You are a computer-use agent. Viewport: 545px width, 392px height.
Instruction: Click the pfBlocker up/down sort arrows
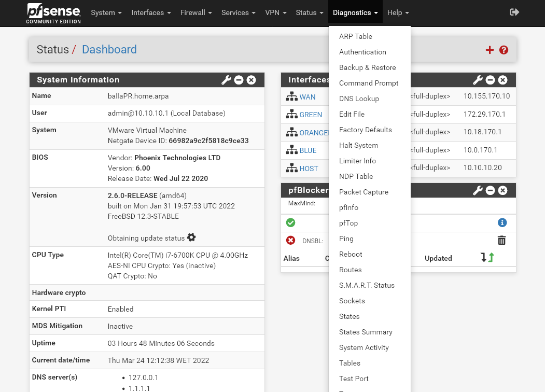click(x=487, y=257)
